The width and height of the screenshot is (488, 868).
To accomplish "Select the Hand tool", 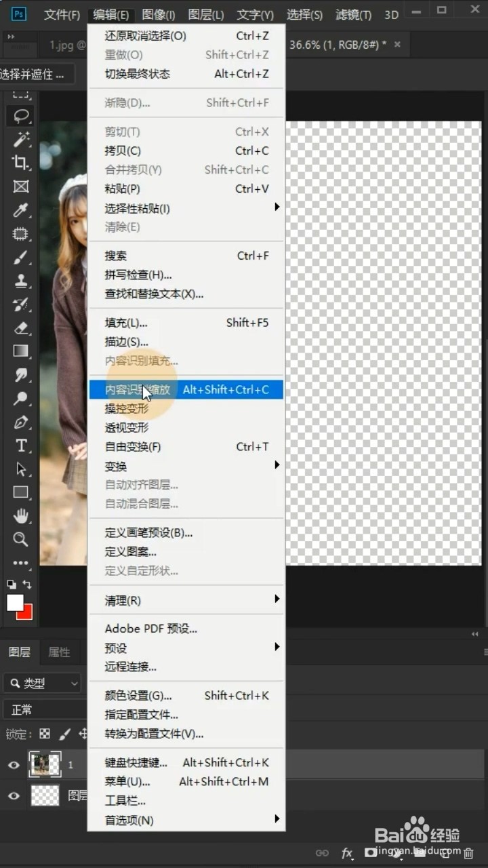I will [21, 516].
